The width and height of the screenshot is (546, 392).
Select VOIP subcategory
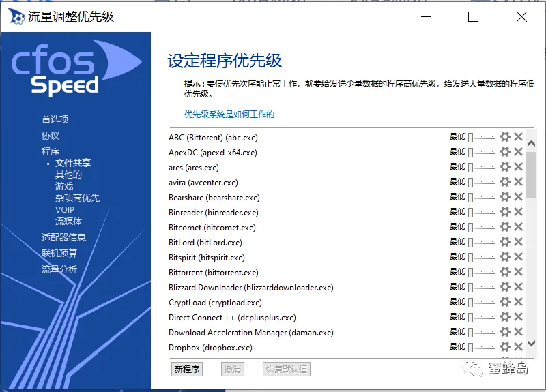coord(64,210)
